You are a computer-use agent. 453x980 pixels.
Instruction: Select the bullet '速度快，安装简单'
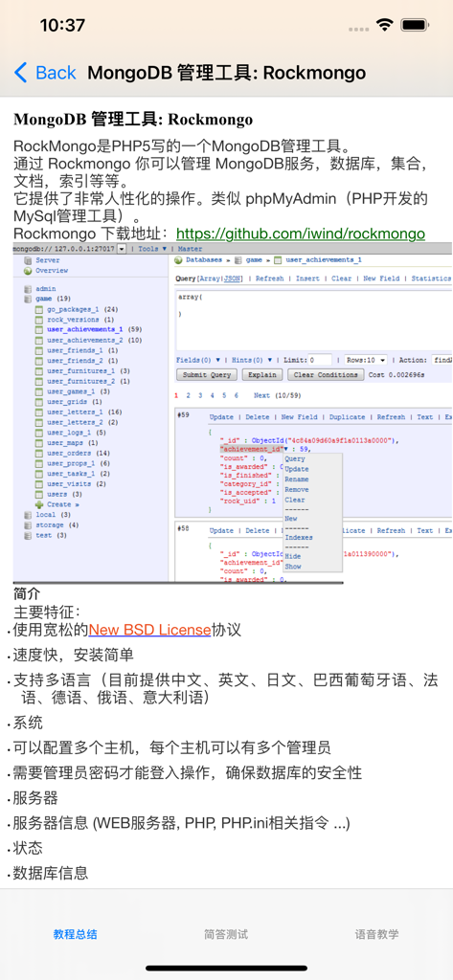(73, 655)
